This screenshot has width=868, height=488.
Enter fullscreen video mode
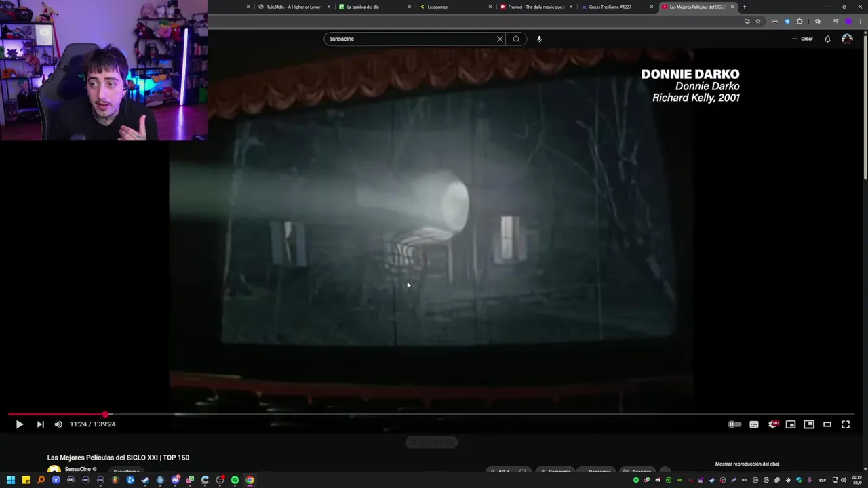coord(846,424)
